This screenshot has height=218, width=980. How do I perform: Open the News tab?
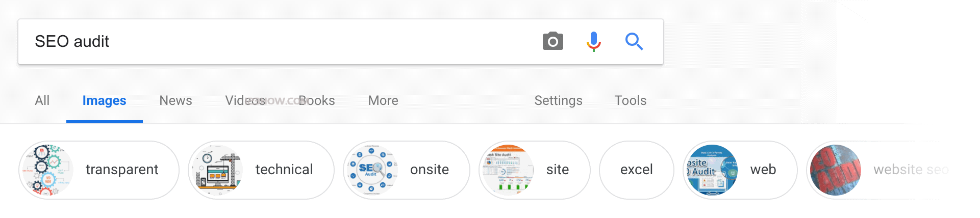coord(175,100)
